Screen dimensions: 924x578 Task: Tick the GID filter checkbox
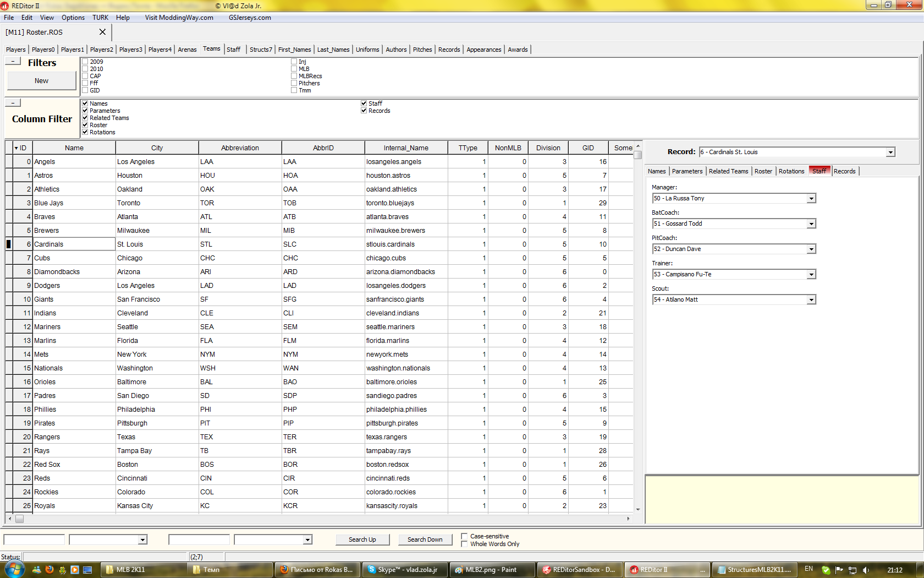(x=85, y=90)
